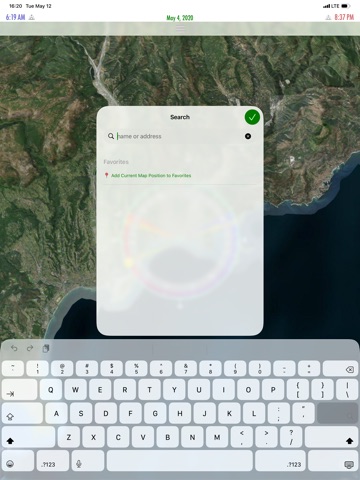This screenshot has width=360, height=480.
Task: Tap the clipboard paste icon on the keyboard toolbar
Action: [46, 348]
